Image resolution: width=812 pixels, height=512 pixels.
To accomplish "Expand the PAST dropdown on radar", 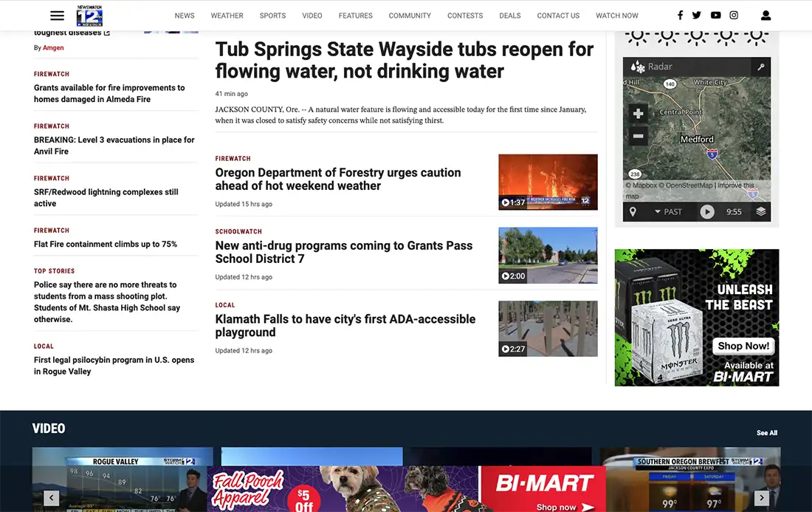I will coord(669,211).
